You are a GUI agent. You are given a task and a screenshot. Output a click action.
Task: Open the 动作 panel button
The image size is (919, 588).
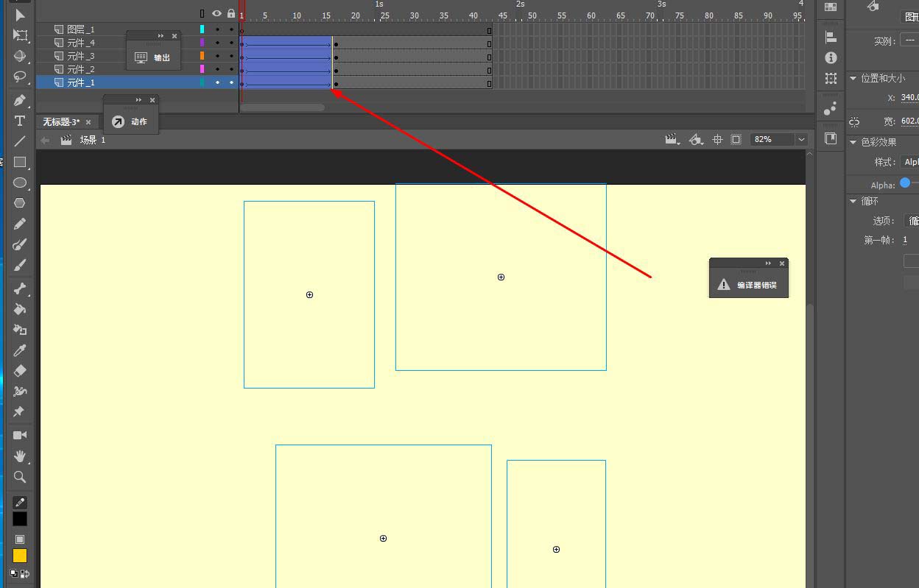point(131,121)
